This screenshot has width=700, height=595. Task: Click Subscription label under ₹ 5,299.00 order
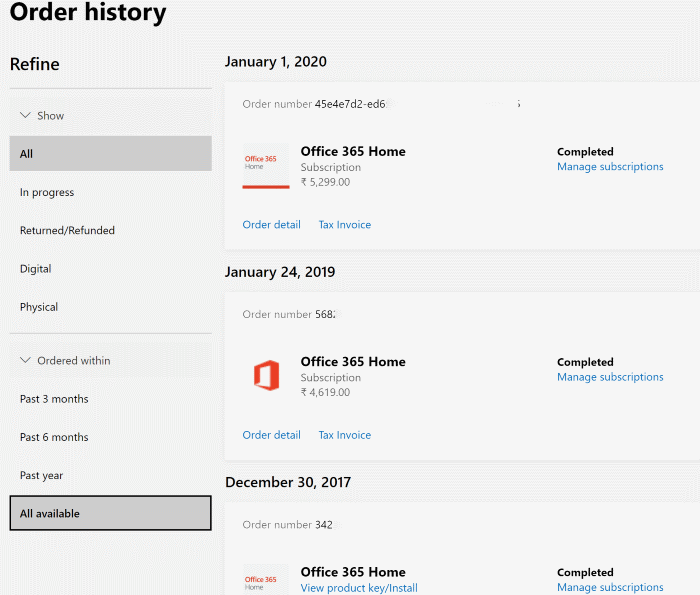tap(330, 167)
